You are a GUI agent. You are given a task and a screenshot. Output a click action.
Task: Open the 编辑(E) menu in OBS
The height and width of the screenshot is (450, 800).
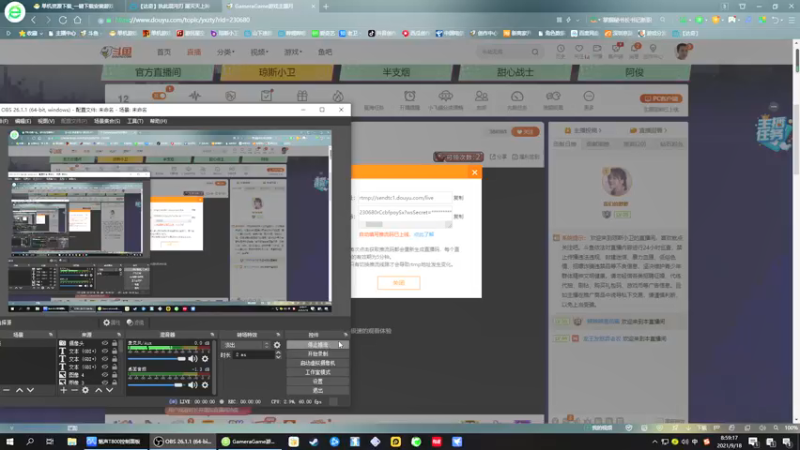[x=22, y=121]
